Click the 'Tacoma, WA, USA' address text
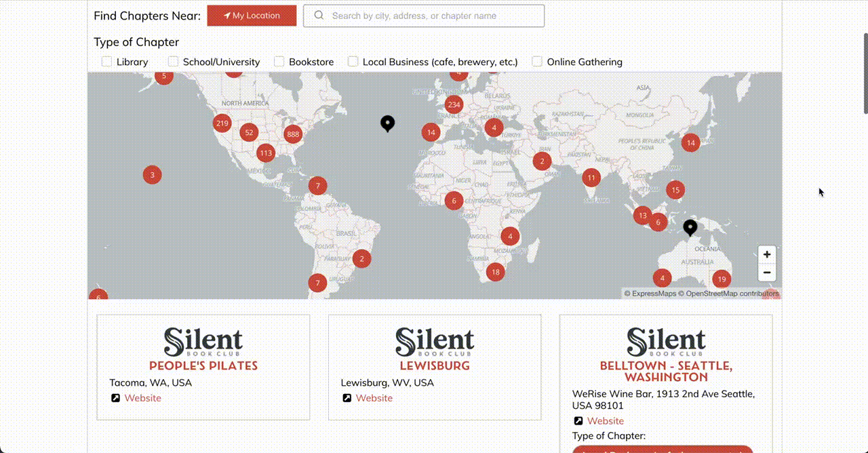The width and height of the screenshot is (868, 453). point(151,382)
